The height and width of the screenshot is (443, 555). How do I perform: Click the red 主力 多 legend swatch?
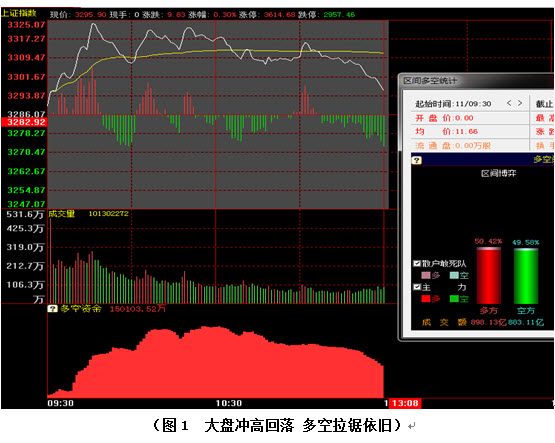click(x=426, y=299)
